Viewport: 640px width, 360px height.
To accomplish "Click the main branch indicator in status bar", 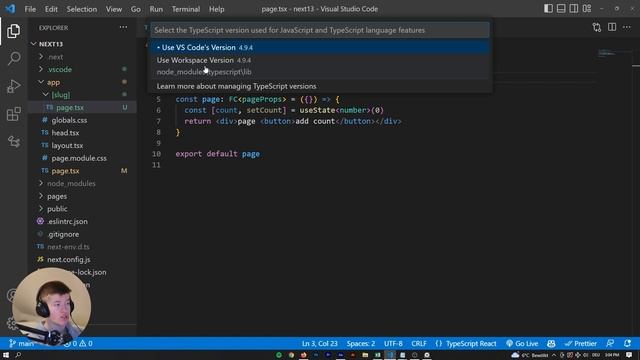I will coord(22,344).
